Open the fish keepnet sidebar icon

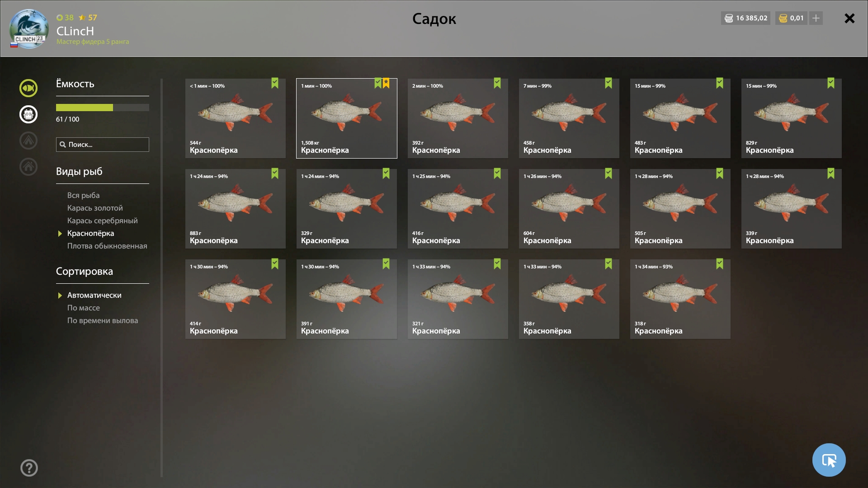[28, 88]
